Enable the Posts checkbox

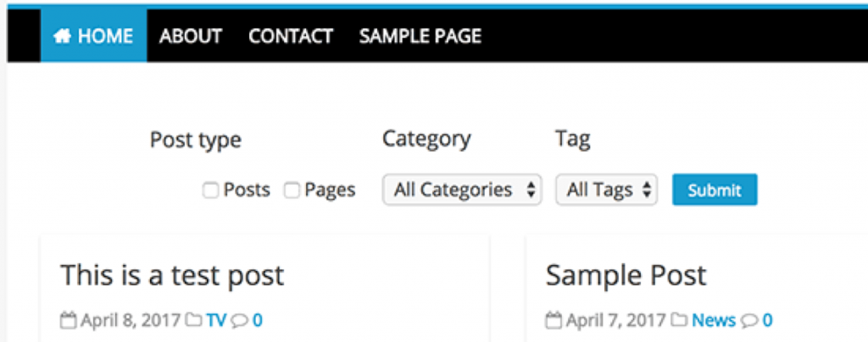tap(210, 190)
